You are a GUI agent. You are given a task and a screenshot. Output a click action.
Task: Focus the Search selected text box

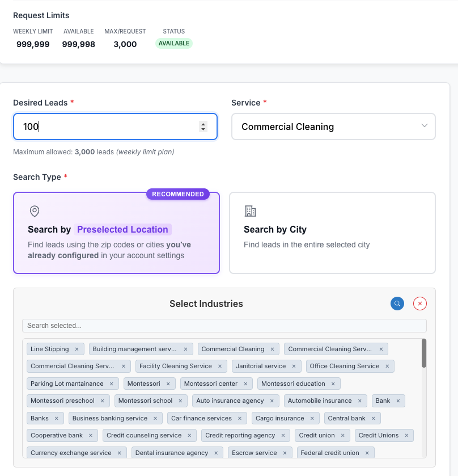click(224, 326)
